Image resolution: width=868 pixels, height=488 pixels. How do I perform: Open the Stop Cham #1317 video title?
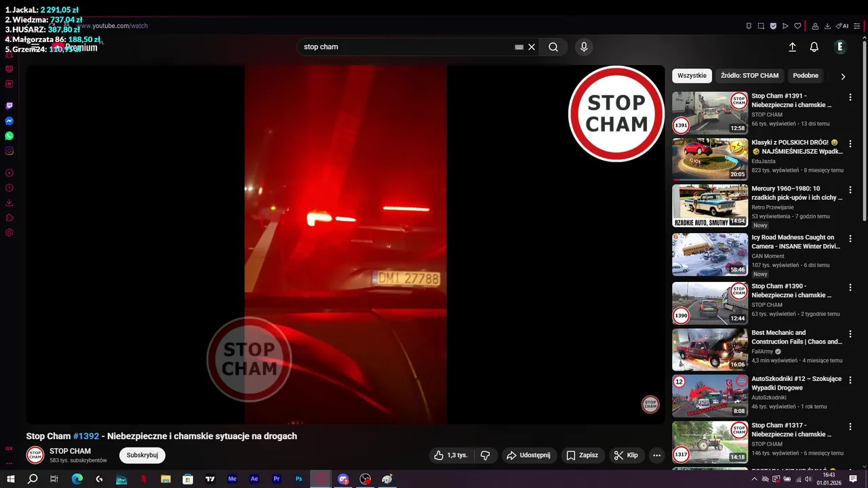(x=791, y=430)
